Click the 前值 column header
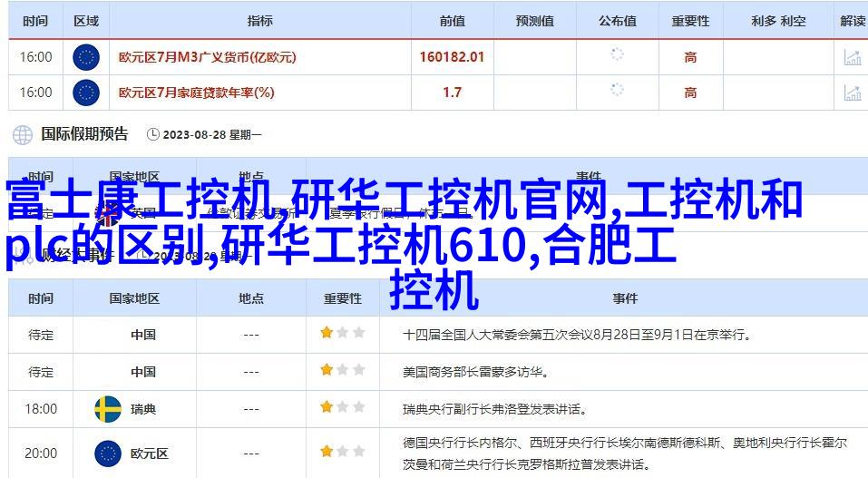868x478 pixels. [453, 21]
